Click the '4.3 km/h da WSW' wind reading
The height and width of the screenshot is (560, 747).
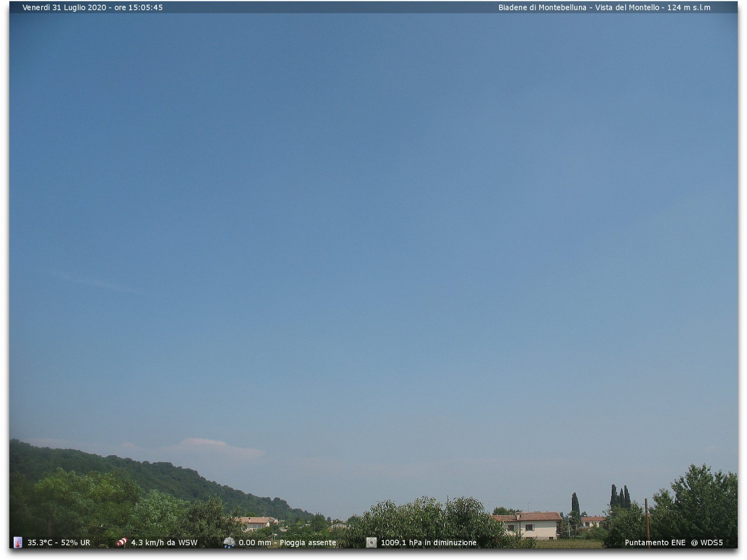pos(164,543)
